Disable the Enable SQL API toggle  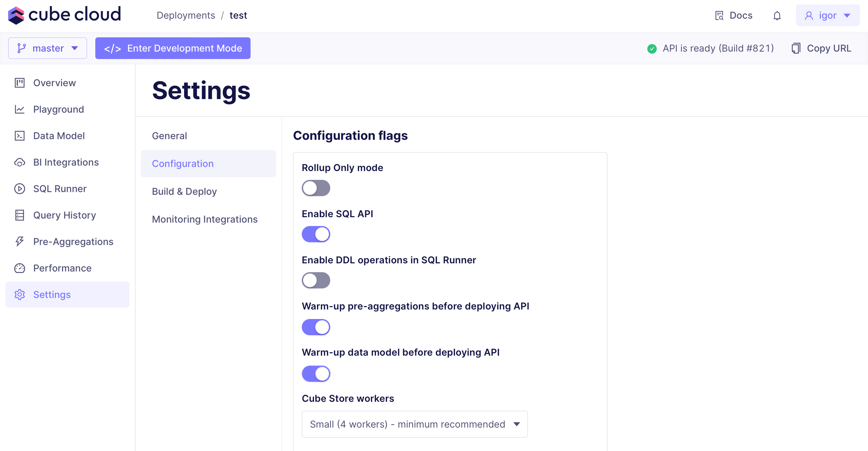(x=316, y=234)
